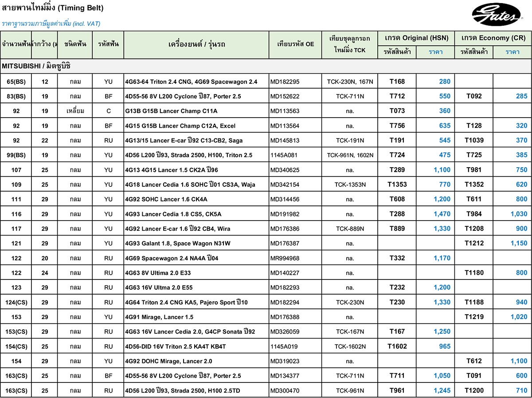532x398 pixels.
Task: Click the 'เครื่องยนต์ / รุ่นรถ' column header
Action: point(196,44)
